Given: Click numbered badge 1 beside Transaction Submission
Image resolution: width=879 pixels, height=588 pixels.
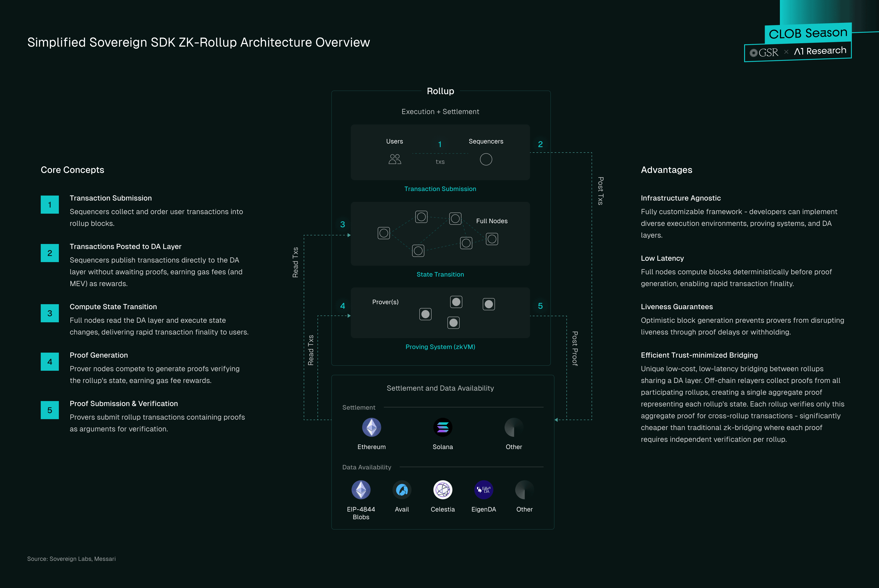Looking at the screenshot, I should click(50, 205).
